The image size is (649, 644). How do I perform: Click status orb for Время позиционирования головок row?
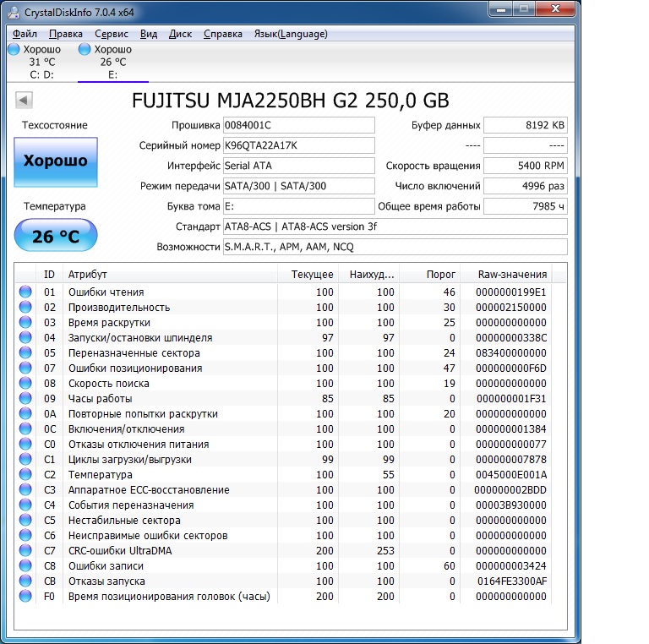point(25,596)
